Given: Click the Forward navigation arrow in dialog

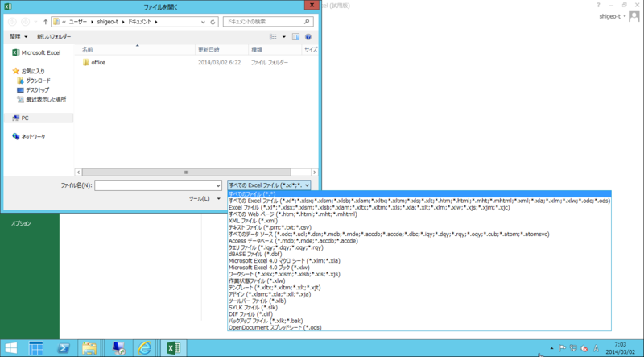Looking at the screenshot, I should (25, 22).
